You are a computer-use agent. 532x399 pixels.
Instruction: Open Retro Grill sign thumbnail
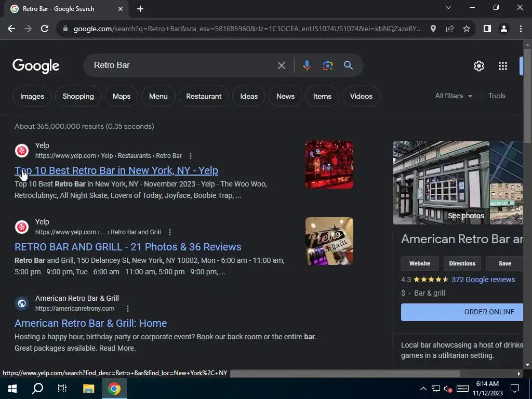tap(329, 241)
